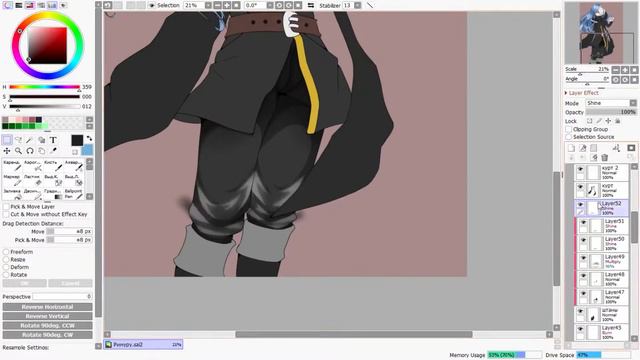
Task: Select the Lasso selection tool
Action: 18,140
